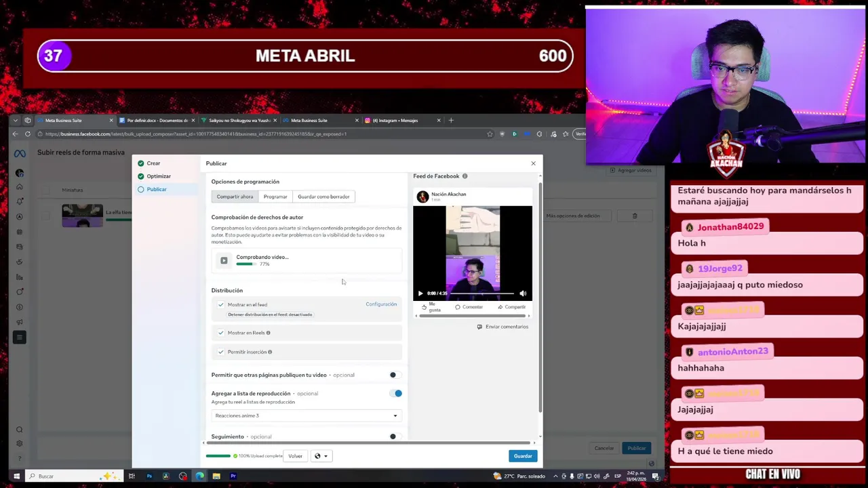Uncheck Mostrar en Reels checkbox
This screenshot has width=868, height=488.
(220, 333)
